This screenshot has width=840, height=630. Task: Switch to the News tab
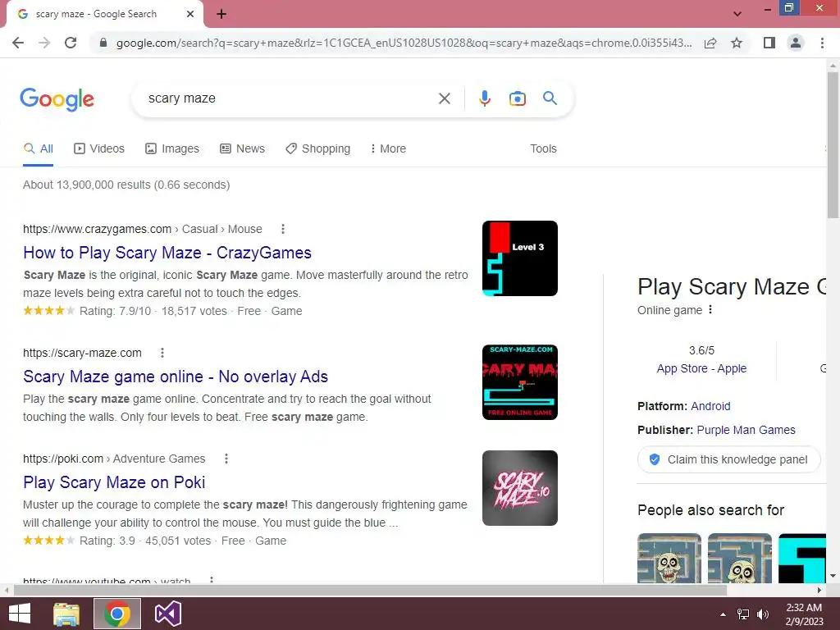pyautogui.click(x=242, y=149)
